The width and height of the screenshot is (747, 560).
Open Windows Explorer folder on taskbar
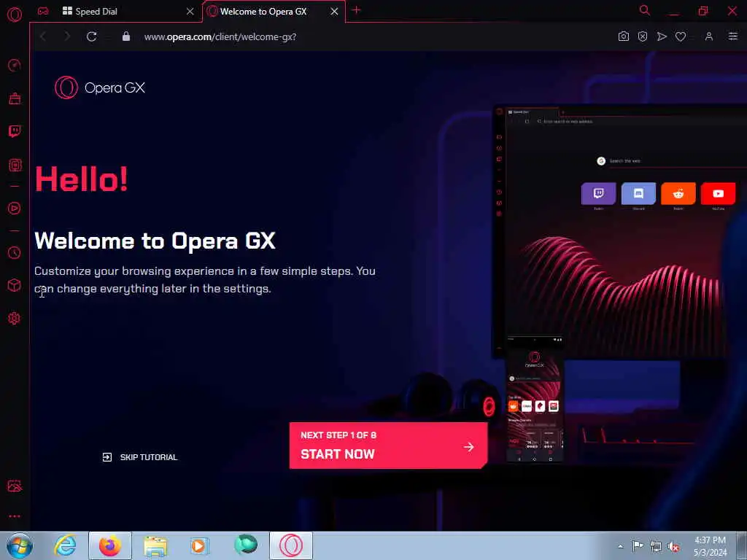click(155, 545)
